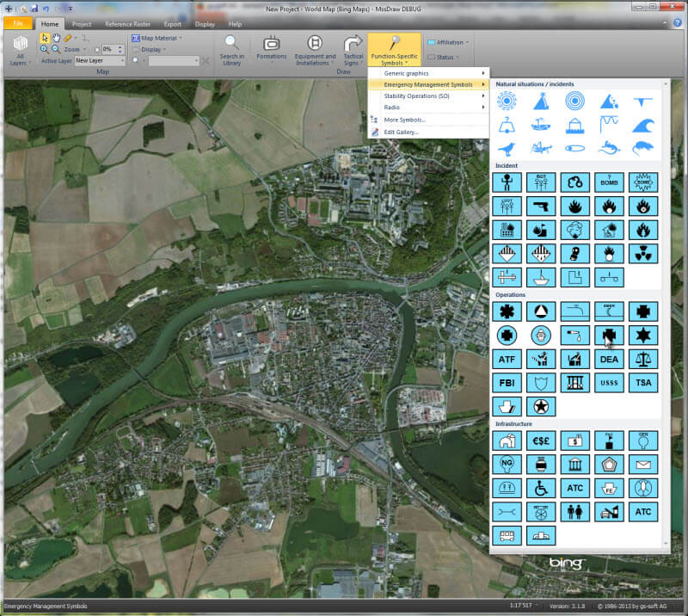Select the TSA operations symbol
Screen dimensions: 688x616
tap(642, 383)
